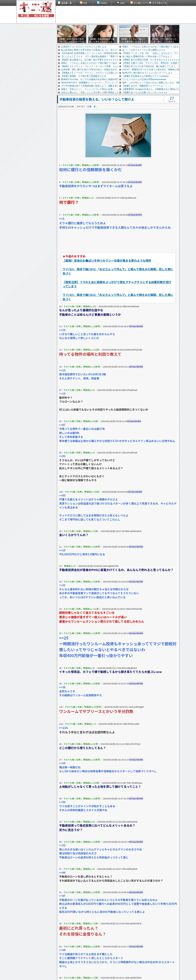The width and height of the screenshot is (196, 980).
Task: Click the >>216 anchor in post 218
Action: pyautogui.click(x=64, y=728)
